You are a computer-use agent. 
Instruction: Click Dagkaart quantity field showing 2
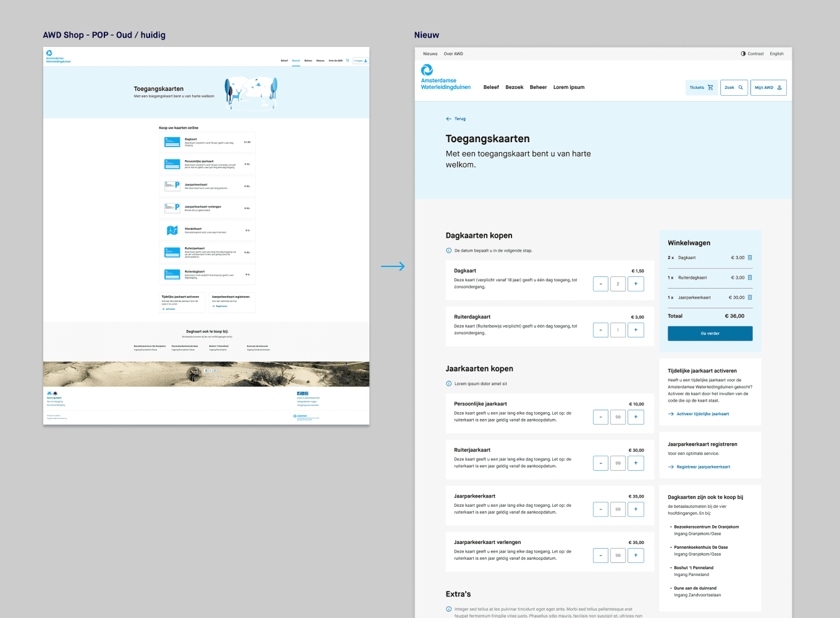point(618,284)
